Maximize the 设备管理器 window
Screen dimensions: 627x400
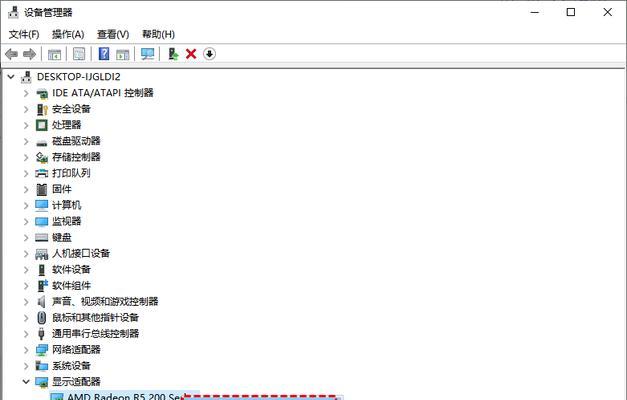click(x=571, y=12)
